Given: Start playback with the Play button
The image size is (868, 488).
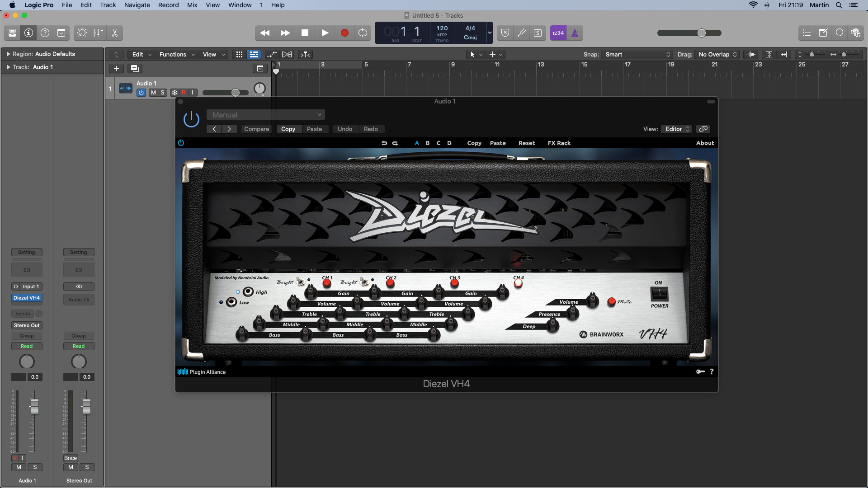Looking at the screenshot, I should coord(325,33).
